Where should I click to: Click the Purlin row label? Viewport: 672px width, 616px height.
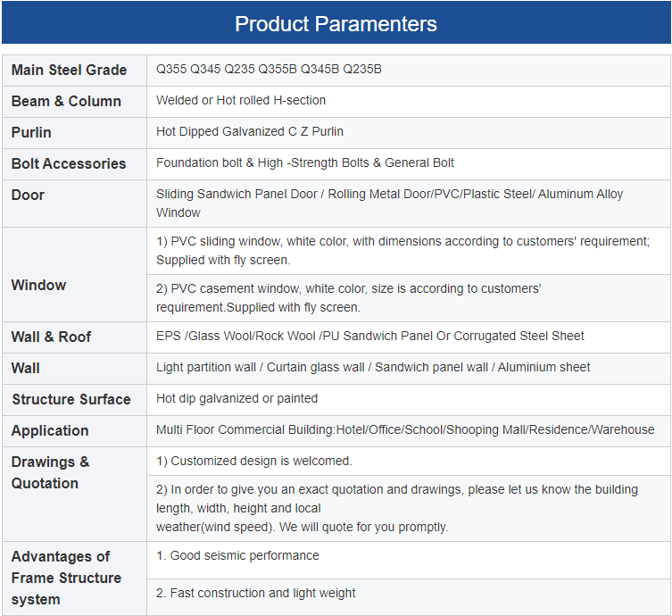pos(31,132)
